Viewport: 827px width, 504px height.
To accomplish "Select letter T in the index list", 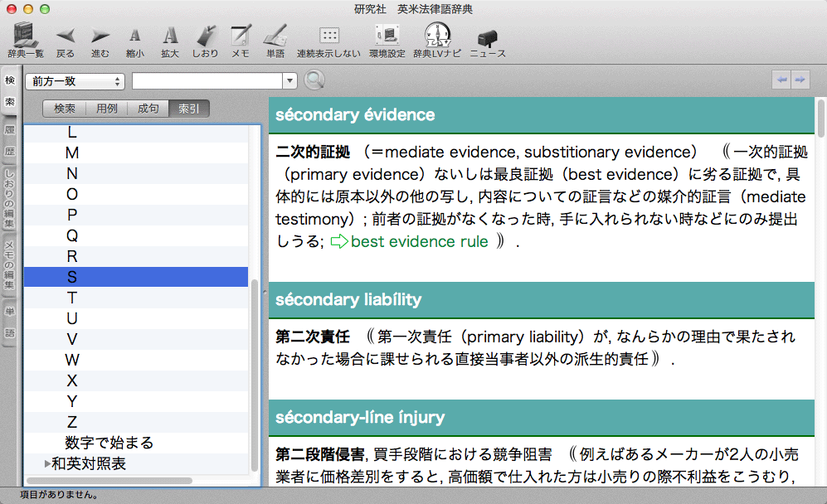I will click(72, 298).
